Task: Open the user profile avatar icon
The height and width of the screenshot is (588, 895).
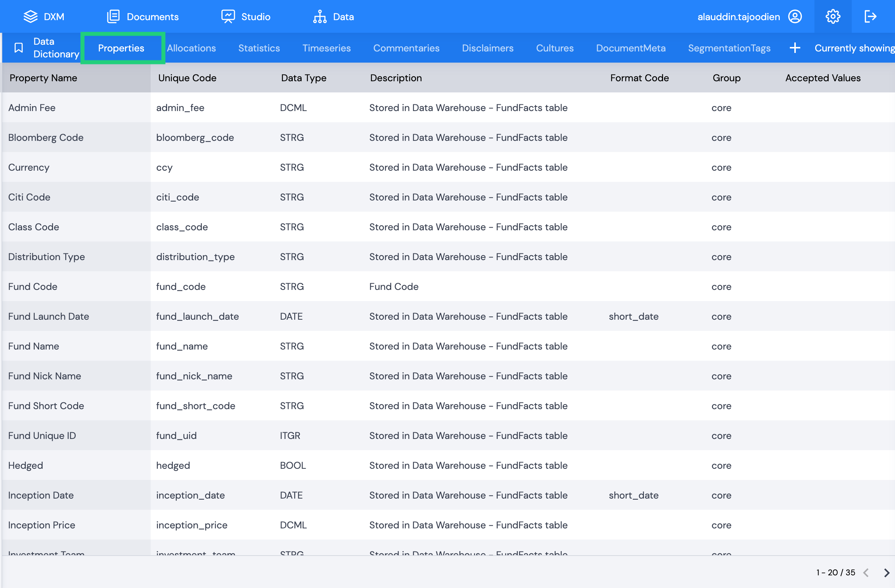Action: click(795, 16)
